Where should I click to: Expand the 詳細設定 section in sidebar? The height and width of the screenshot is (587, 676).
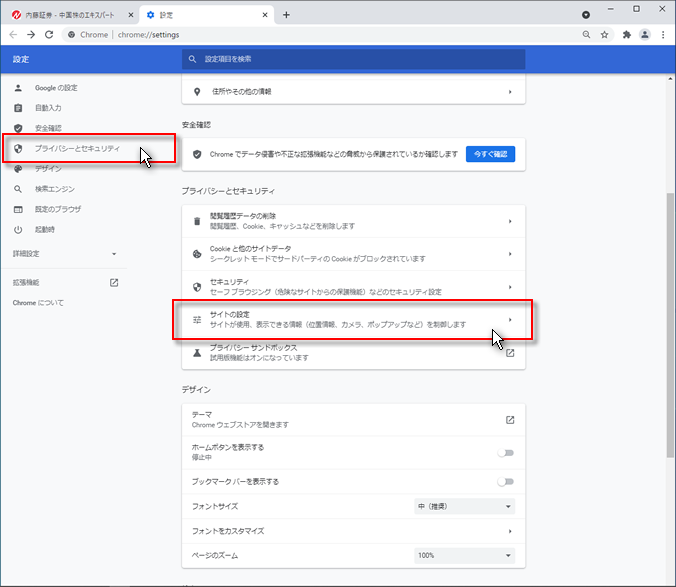[64, 254]
